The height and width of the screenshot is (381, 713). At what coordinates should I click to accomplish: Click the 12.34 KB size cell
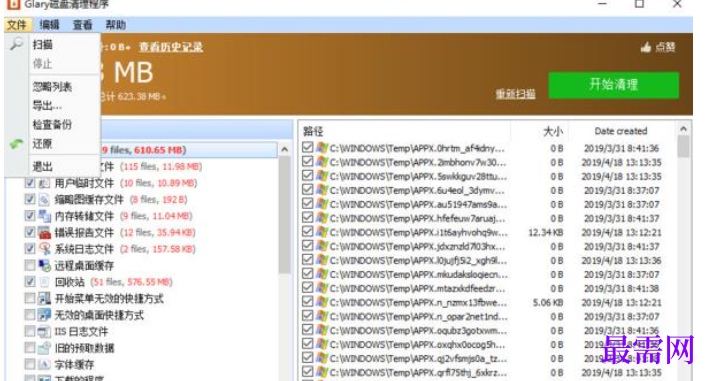click(546, 232)
